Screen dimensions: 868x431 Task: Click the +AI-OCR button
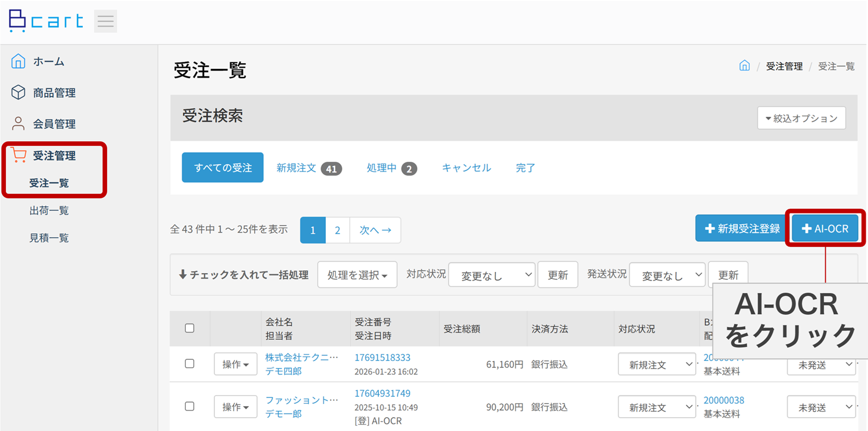[825, 229]
